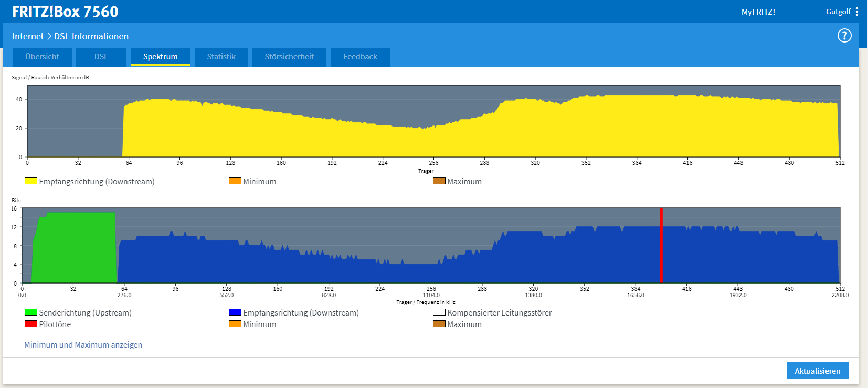Image resolution: width=868 pixels, height=388 pixels.
Task: Click red Pilottöne legend swatch
Action: click(x=31, y=324)
